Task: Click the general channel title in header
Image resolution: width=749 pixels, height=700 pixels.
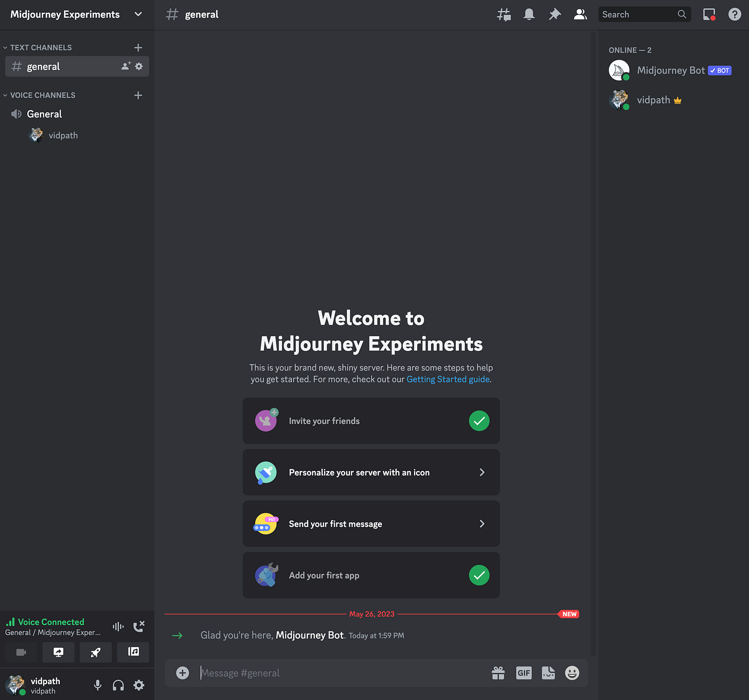Action: [x=202, y=14]
